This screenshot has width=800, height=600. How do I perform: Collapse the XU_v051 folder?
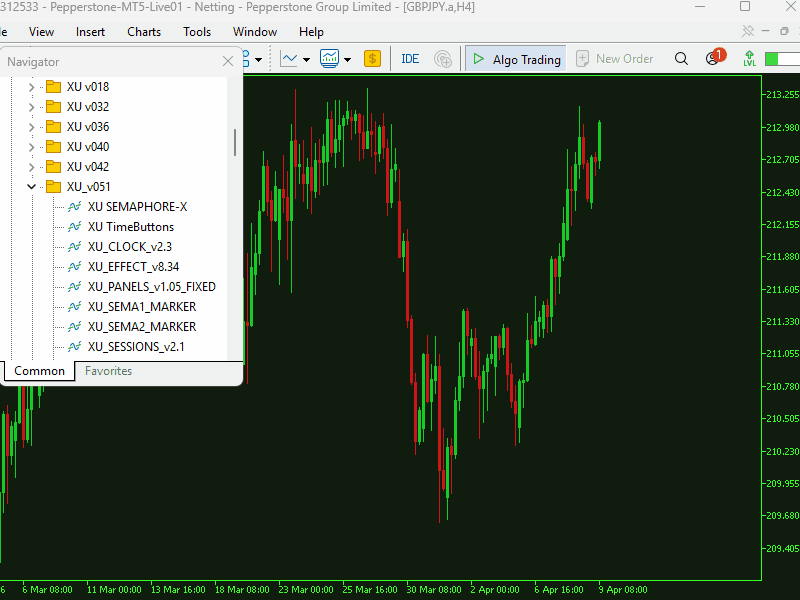point(31,187)
